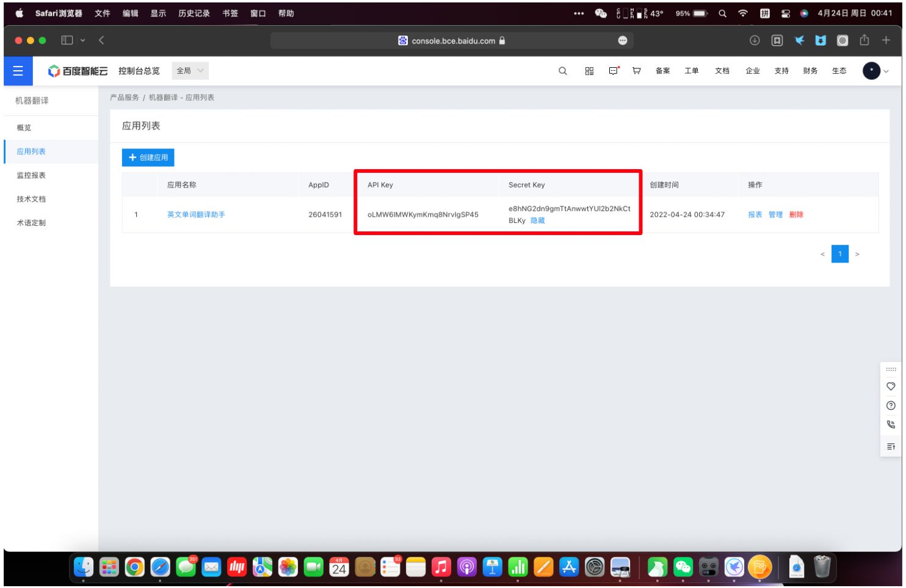Screen dimensions: 906x588
Task: Click the 创建应用 button
Action: [148, 158]
